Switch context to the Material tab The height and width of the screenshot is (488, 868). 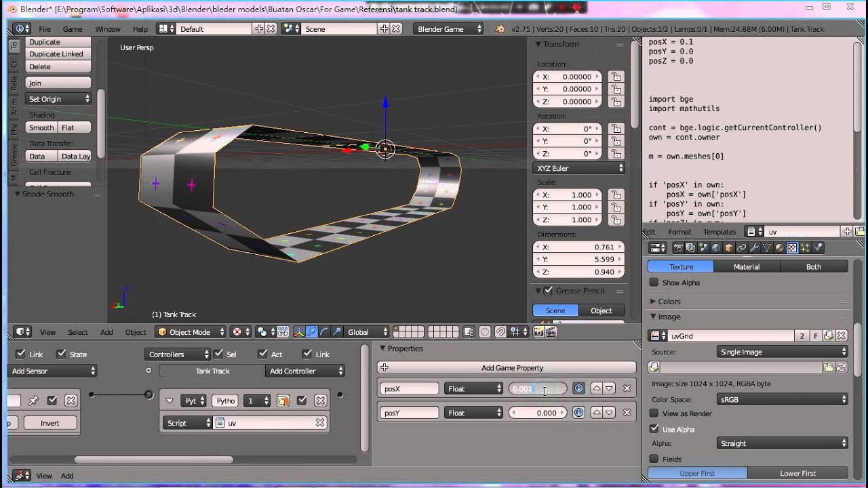(x=747, y=267)
